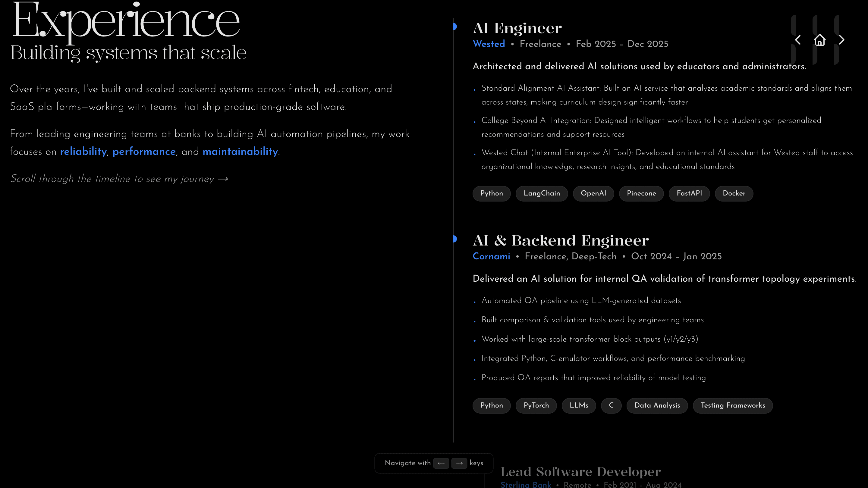Click the OpenAI skill tag
The image size is (868, 488).
point(593,193)
